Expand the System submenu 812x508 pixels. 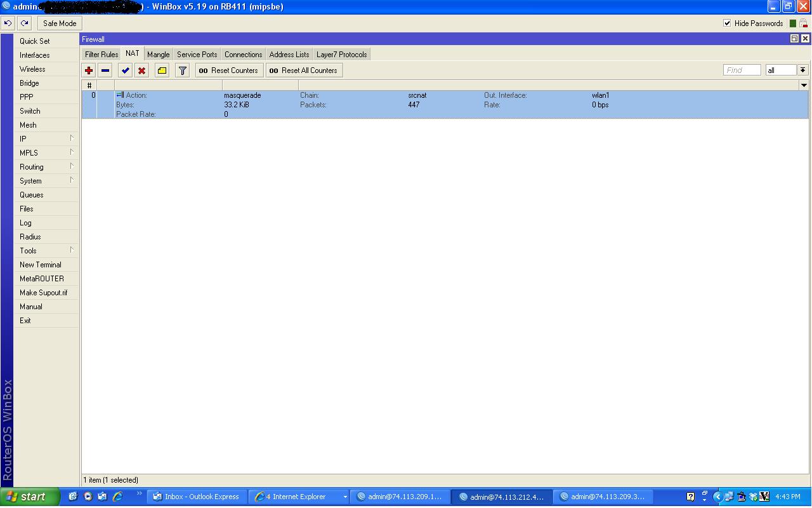pyautogui.click(x=46, y=180)
